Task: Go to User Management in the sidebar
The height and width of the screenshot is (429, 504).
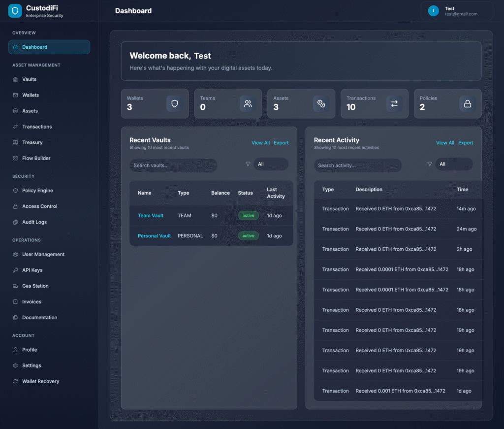Action: point(49,254)
